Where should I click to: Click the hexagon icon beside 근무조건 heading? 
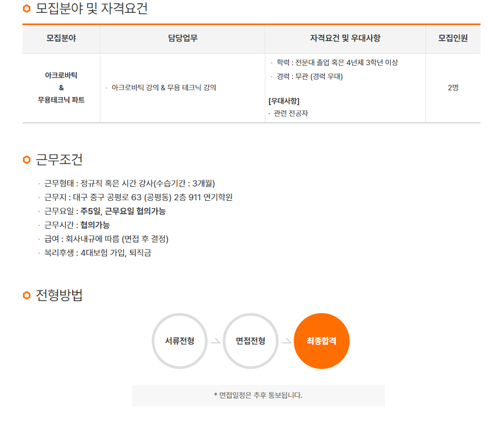(x=27, y=160)
